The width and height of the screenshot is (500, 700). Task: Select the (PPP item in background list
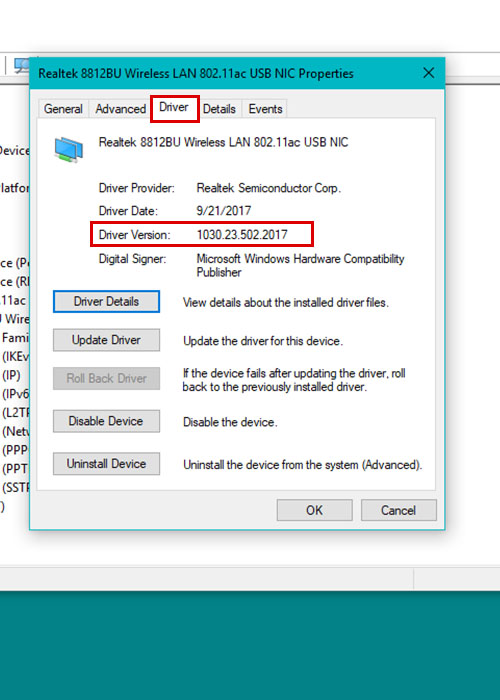15,450
